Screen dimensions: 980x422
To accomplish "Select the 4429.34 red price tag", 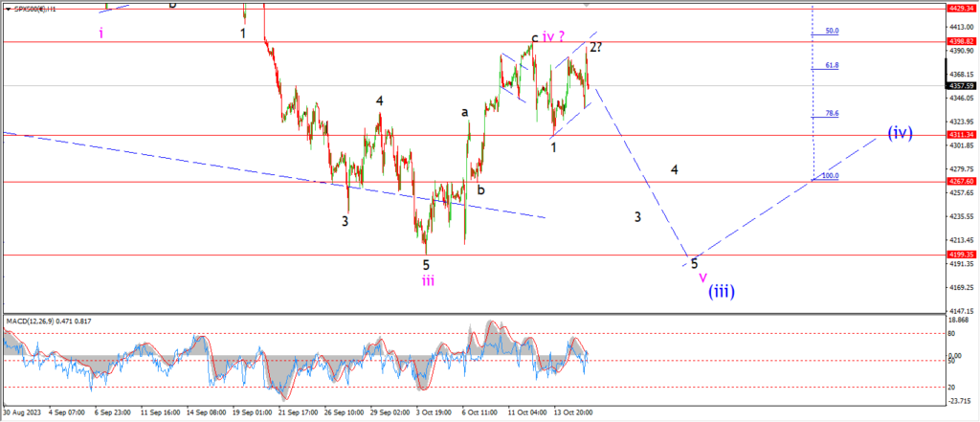I will [x=961, y=8].
